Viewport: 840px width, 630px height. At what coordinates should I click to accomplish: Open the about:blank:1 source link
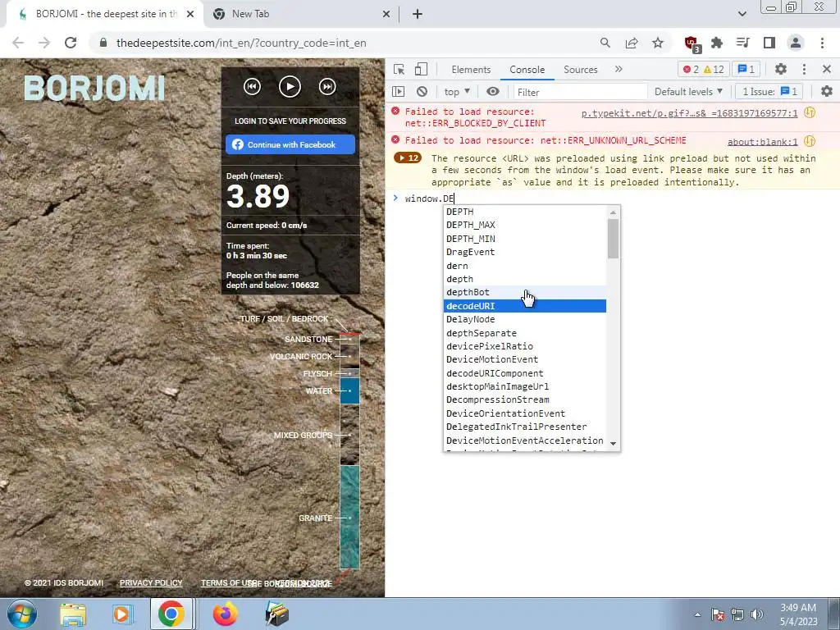click(x=762, y=142)
